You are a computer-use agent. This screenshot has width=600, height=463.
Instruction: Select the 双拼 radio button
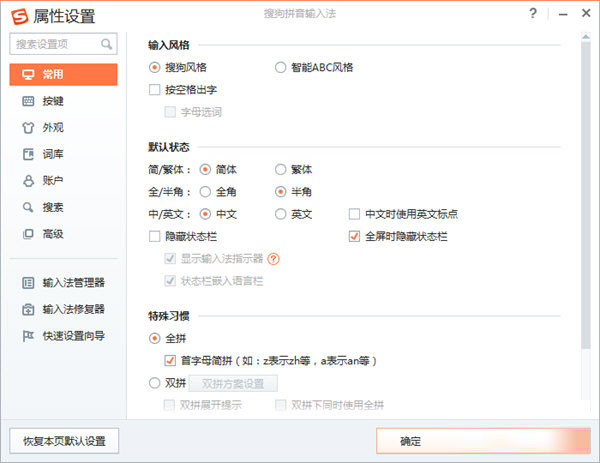pos(154,382)
